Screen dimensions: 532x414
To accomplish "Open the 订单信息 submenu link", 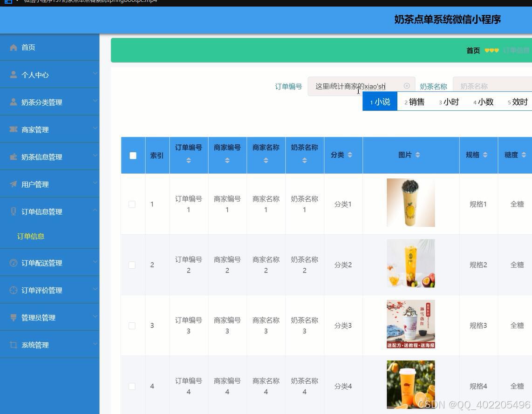I will (30, 236).
